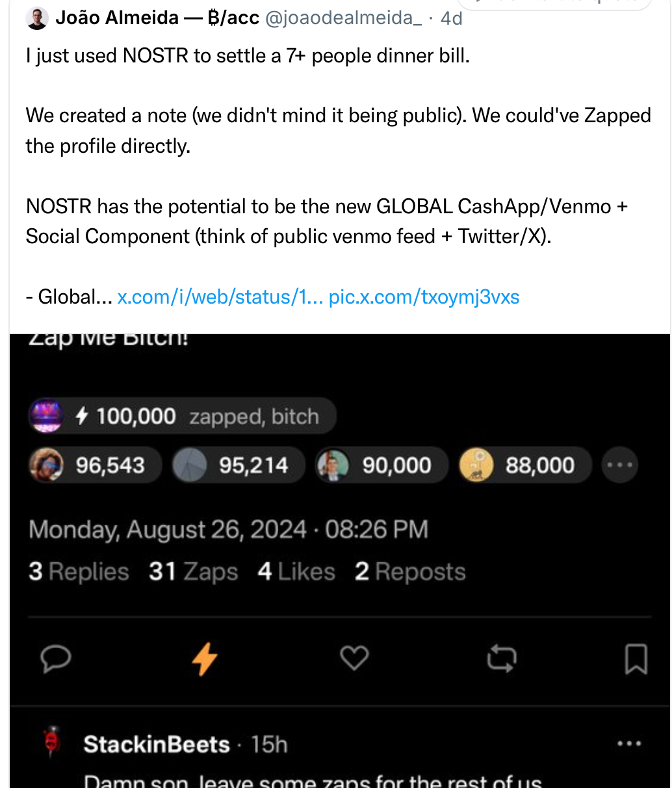Select the 95,214 zap amount pill
The height and width of the screenshot is (788, 672).
pyautogui.click(x=239, y=465)
